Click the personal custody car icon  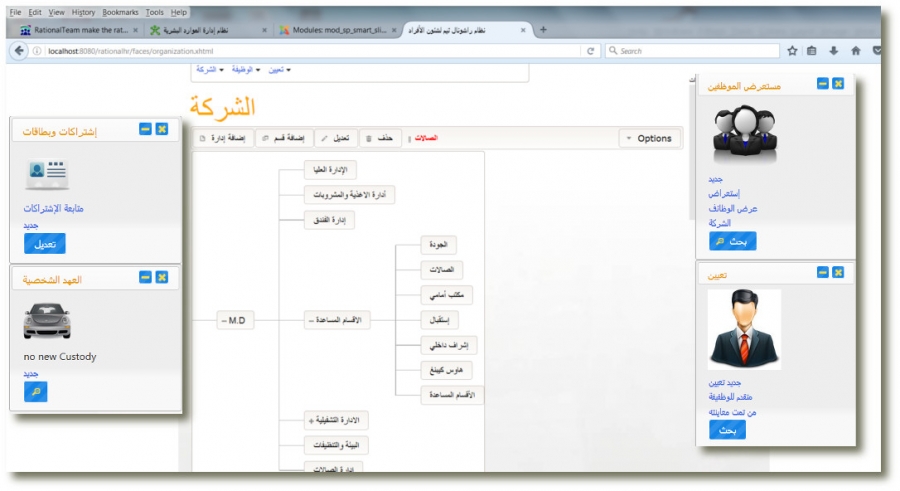click(47, 321)
